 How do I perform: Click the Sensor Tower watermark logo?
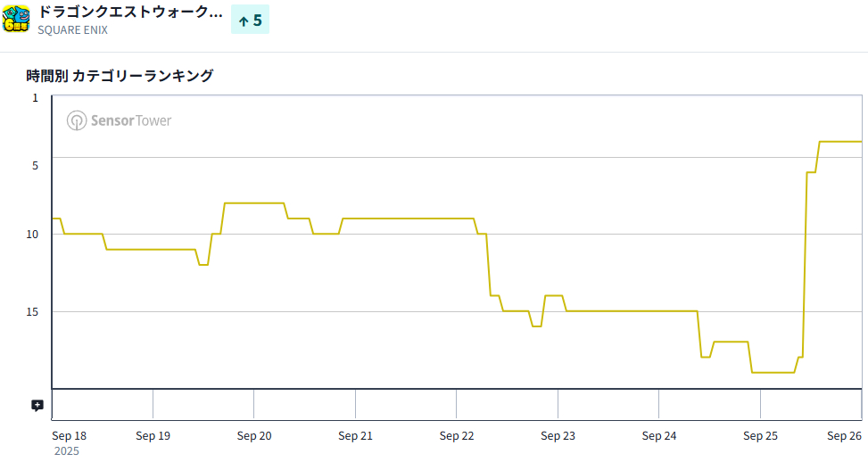tap(120, 120)
